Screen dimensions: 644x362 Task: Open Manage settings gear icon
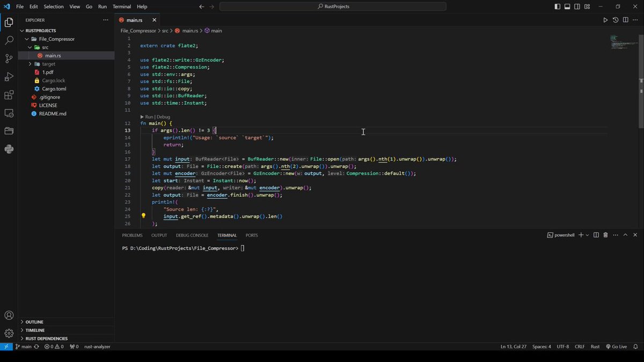(x=9, y=334)
